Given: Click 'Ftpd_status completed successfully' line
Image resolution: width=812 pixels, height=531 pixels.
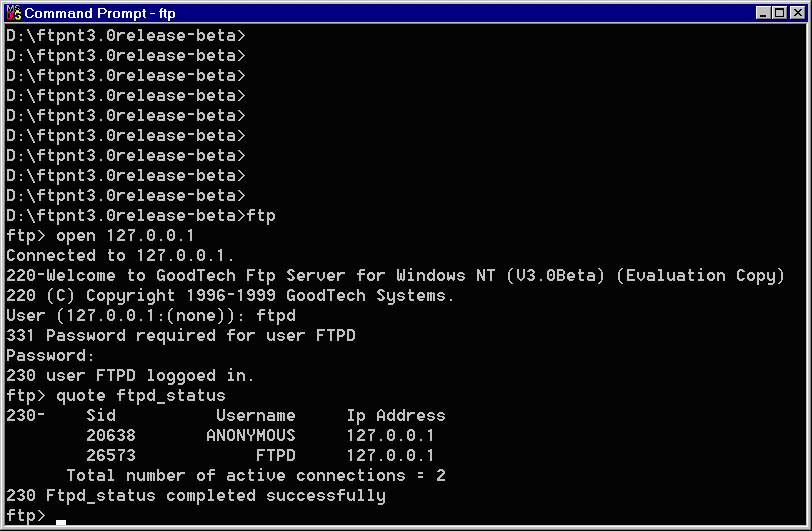Looking at the screenshot, I should pyautogui.click(x=196, y=496).
